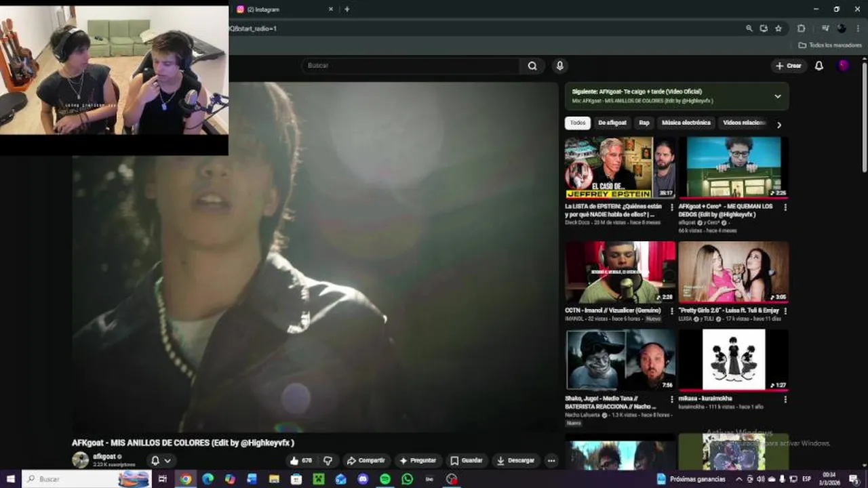Viewport: 868px width, 488px height.
Task: Select the Todos filter chip
Action: tap(578, 123)
